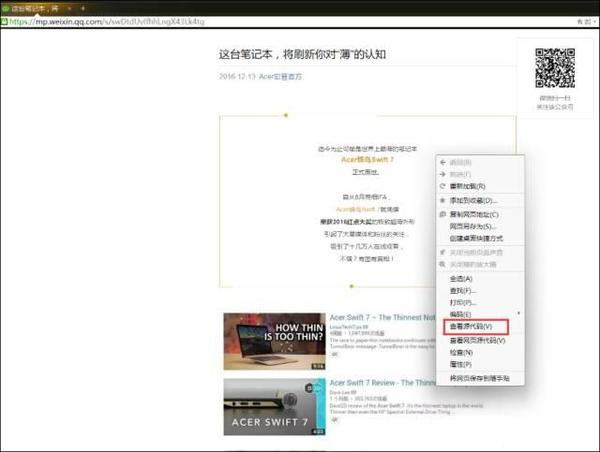Close the current browser tab
Viewport: 600px width, 452px height.
point(69,8)
